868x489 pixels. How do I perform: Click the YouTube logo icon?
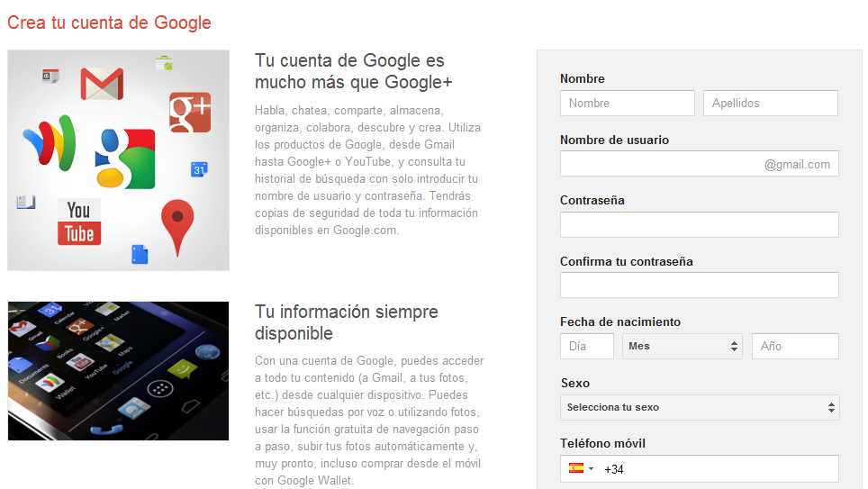click(79, 222)
